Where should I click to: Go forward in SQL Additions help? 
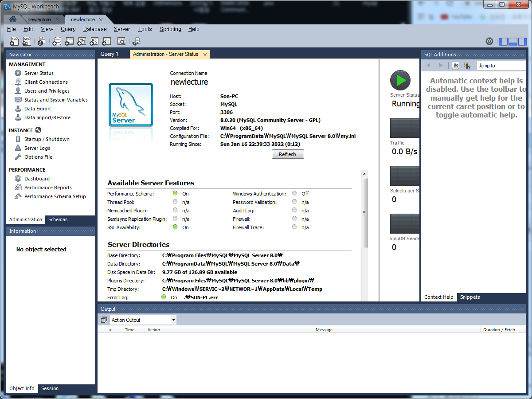pos(441,66)
